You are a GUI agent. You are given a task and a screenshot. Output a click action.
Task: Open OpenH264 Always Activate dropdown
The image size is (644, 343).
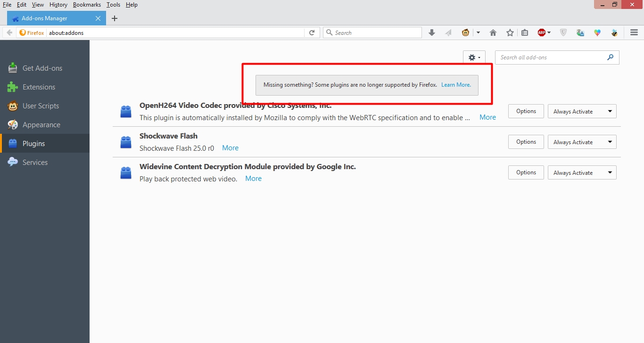click(582, 111)
